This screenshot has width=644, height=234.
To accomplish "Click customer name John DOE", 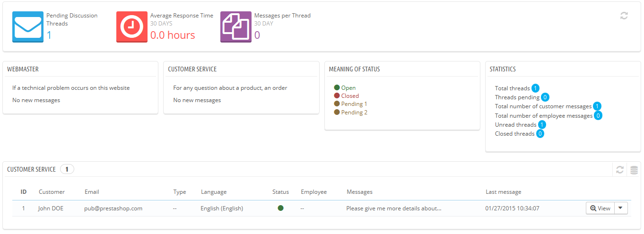I will pos(51,208).
